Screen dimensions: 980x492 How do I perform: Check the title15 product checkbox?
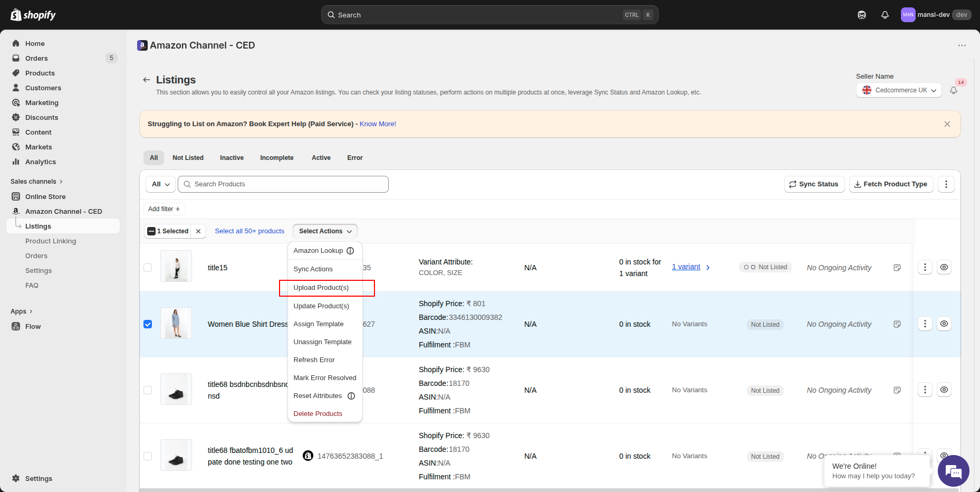click(148, 268)
